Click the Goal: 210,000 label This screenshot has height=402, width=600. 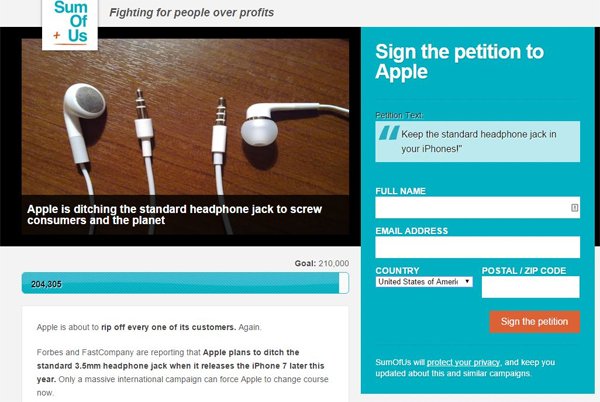pyautogui.click(x=321, y=263)
